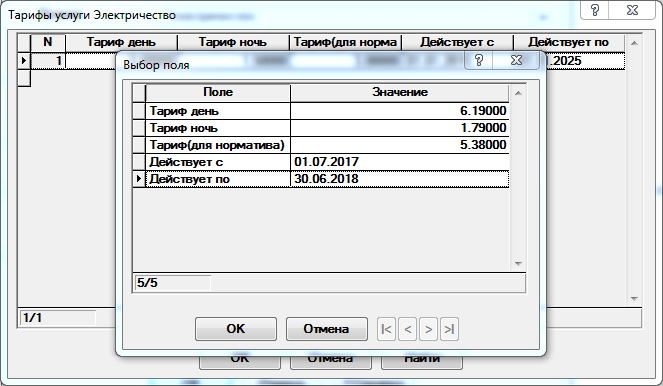Click OK in Выбор поля dialog
Image resolution: width=663 pixels, height=386 pixels.
click(236, 329)
